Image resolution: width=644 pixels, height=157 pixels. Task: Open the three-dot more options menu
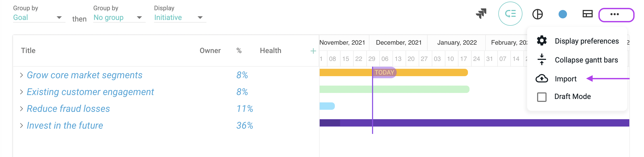coord(616,15)
